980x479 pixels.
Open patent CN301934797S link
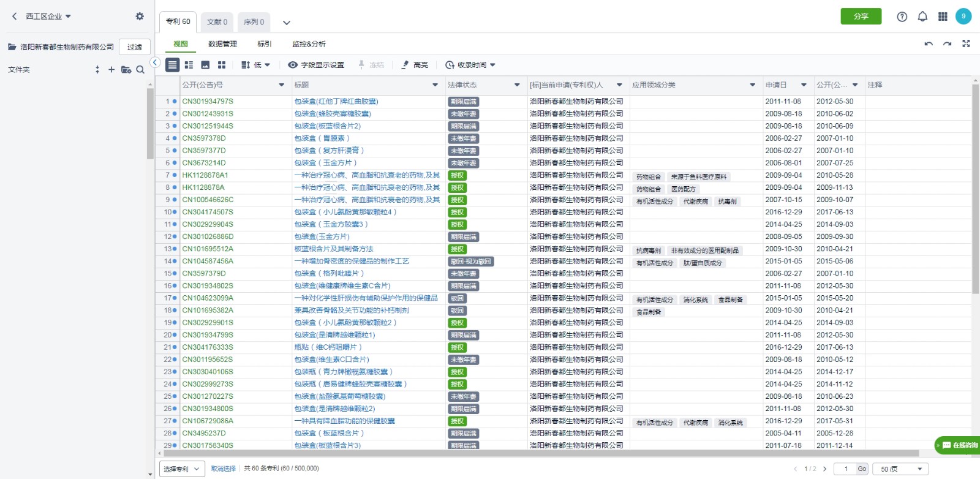point(208,102)
